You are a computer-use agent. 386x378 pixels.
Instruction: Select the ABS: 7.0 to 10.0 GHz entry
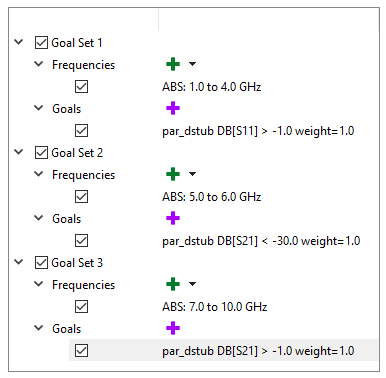(x=215, y=307)
